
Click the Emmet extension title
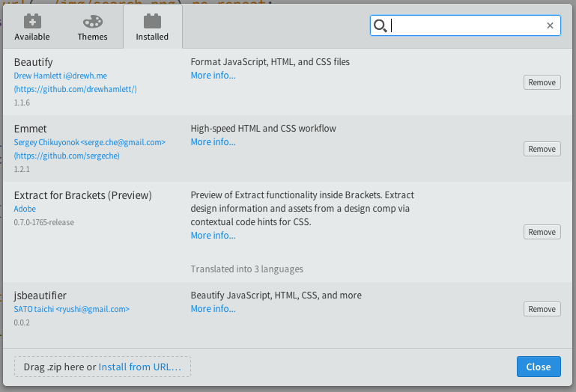pyautogui.click(x=31, y=129)
